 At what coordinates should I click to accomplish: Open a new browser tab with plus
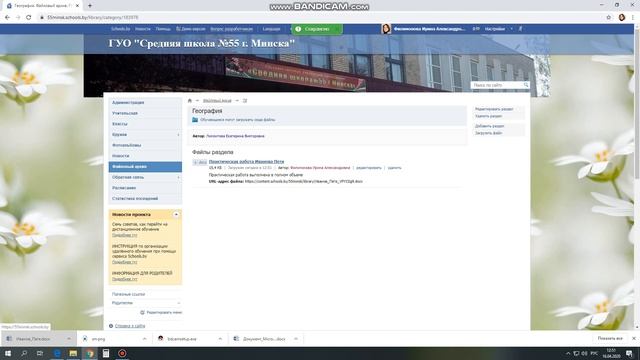[x=90, y=6]
